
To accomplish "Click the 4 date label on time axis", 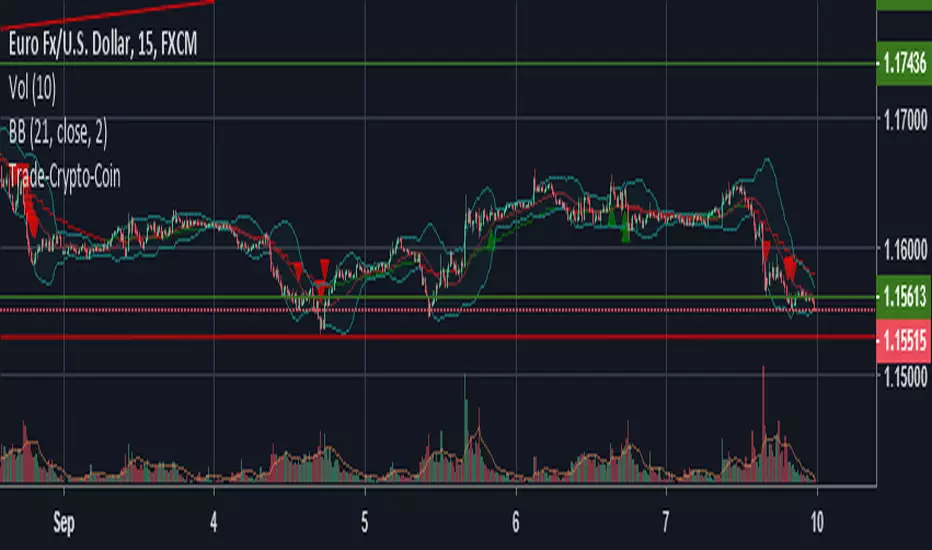I will 214,523.
